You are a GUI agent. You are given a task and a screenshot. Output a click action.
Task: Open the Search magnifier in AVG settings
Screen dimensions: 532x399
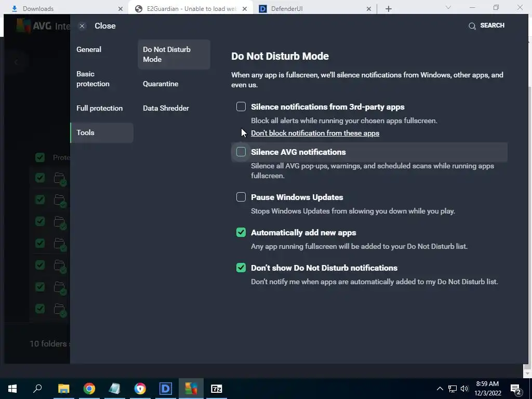tap(472, 26)
